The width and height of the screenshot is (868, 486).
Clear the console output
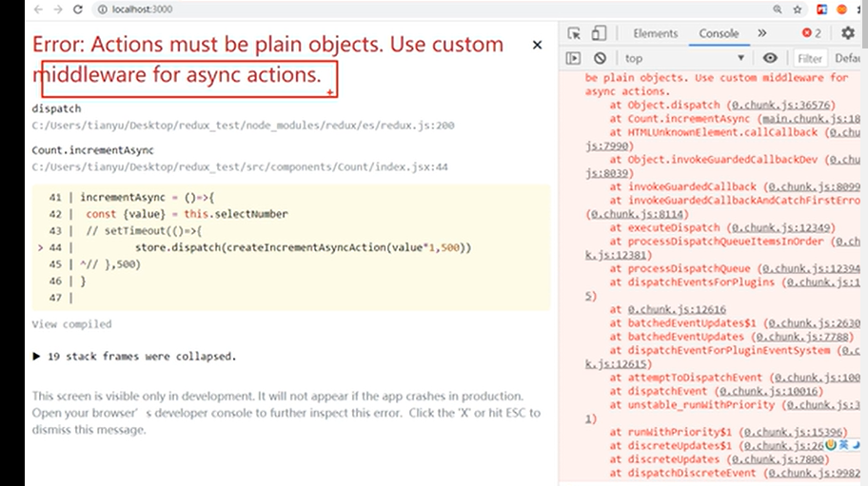[x=600, y=58]
